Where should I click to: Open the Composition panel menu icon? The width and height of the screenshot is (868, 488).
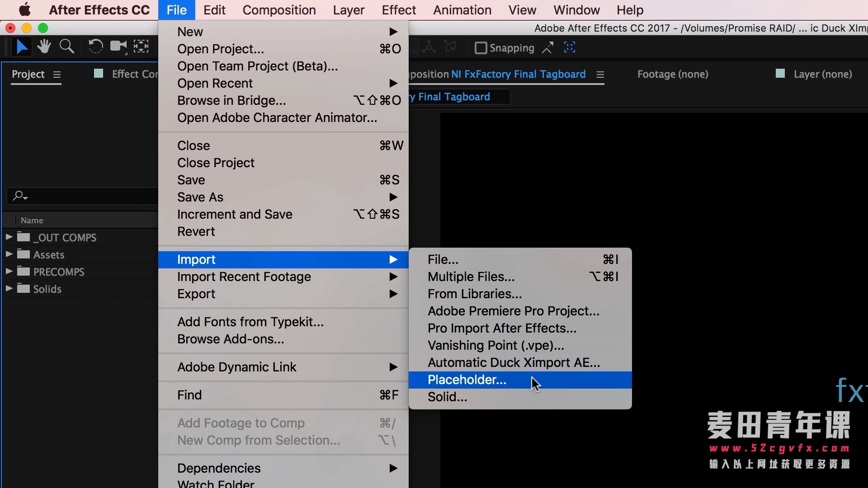tap(600, 75)
